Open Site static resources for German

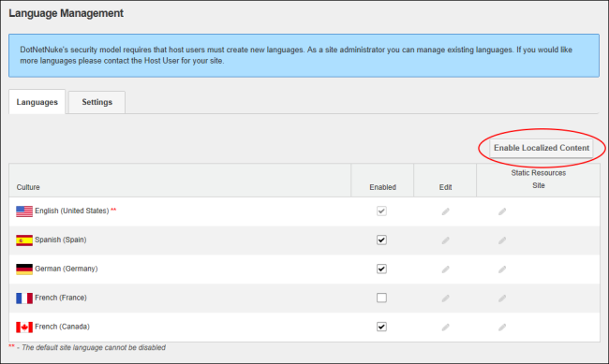click(x=502, y=269)
